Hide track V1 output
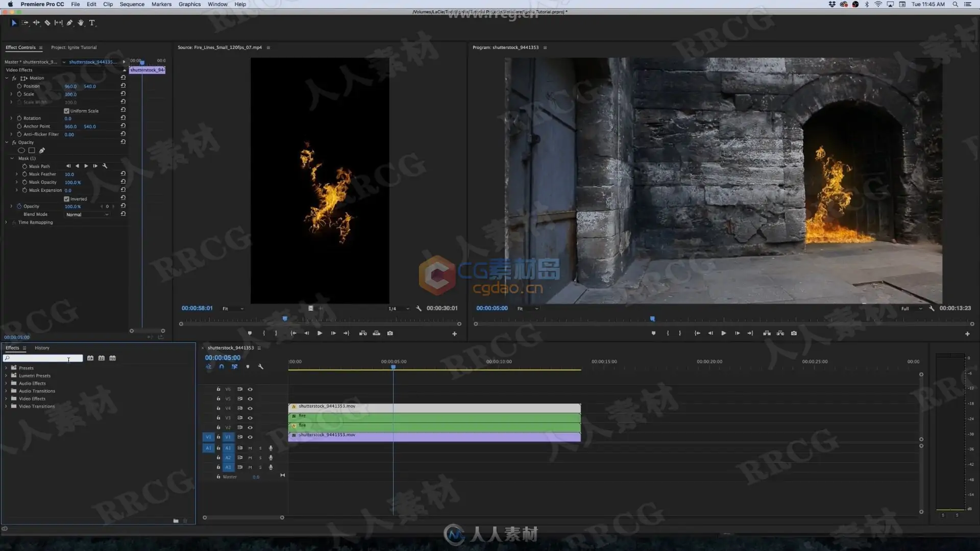Viewport: 980px width, 551px height. pos(250,437)
